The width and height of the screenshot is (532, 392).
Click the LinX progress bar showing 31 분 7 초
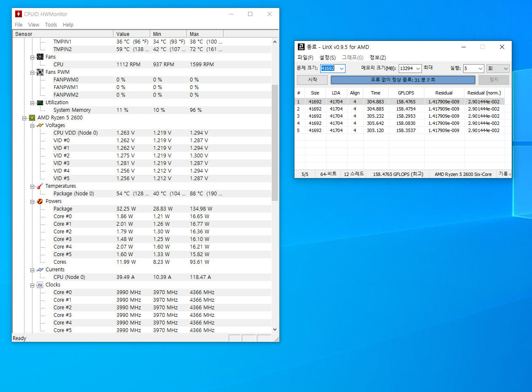pos(403,80)
